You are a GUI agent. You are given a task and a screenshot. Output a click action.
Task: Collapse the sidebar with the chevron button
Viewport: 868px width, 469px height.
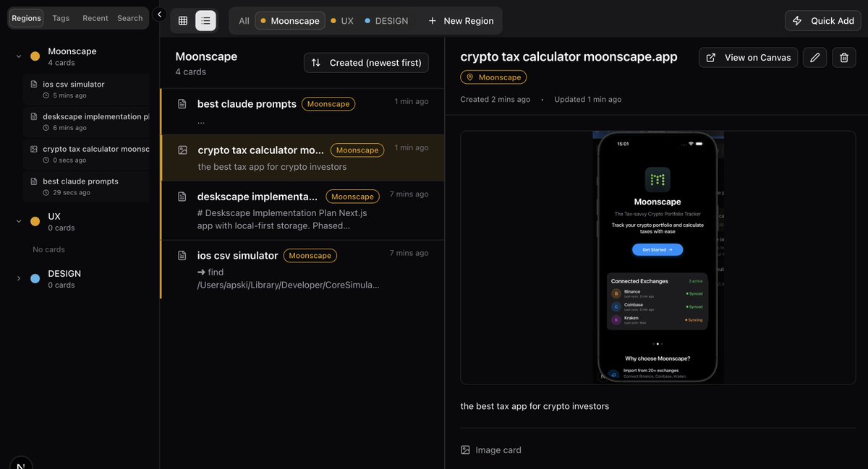tap(160, 14)
